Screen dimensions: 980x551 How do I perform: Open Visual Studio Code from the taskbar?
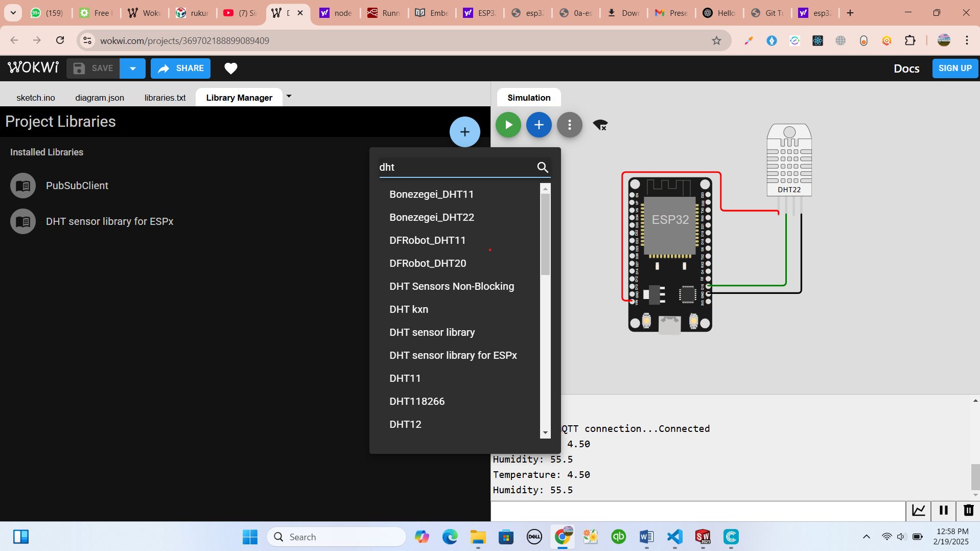click(x=674, y=537)
